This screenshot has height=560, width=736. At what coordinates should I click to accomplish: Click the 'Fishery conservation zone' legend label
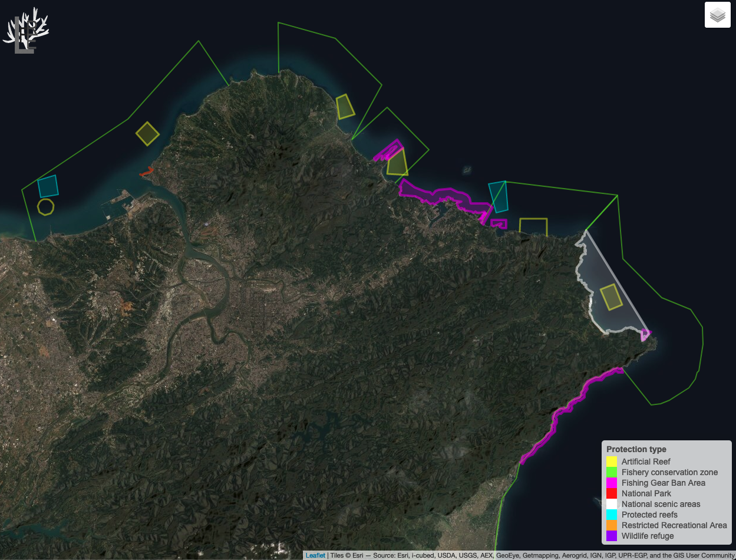pos(669,472)
